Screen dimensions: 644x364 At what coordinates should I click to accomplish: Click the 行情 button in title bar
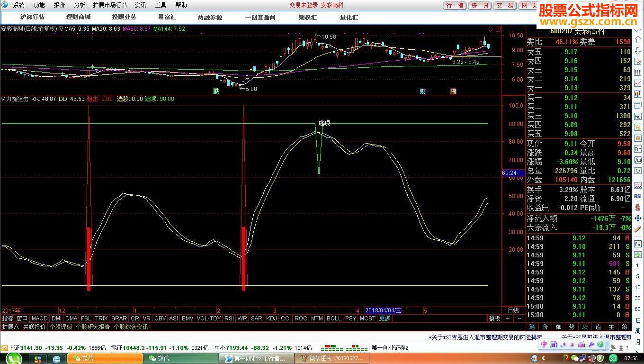(x=455, y=5)
